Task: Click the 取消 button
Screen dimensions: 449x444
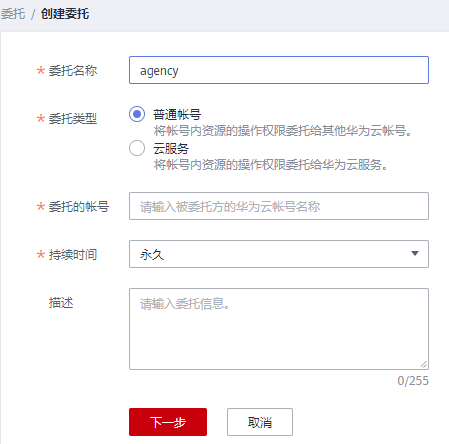Action: 260,422
